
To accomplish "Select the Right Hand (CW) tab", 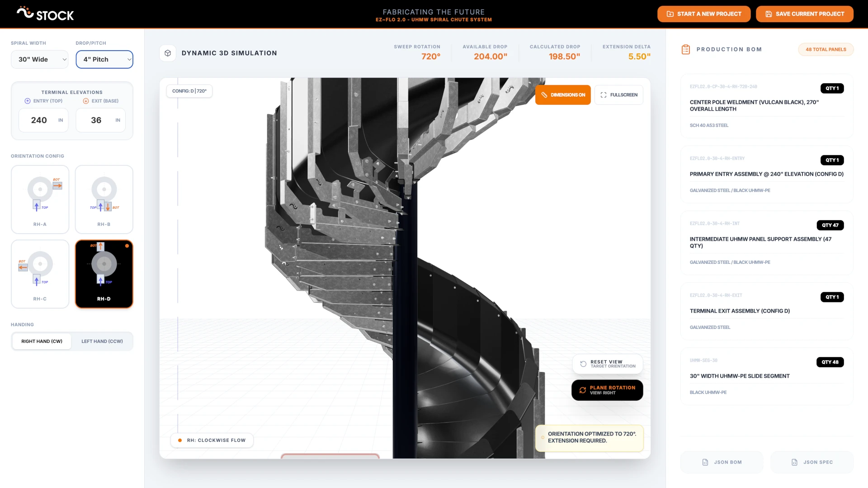I will (x=42, y=341).
